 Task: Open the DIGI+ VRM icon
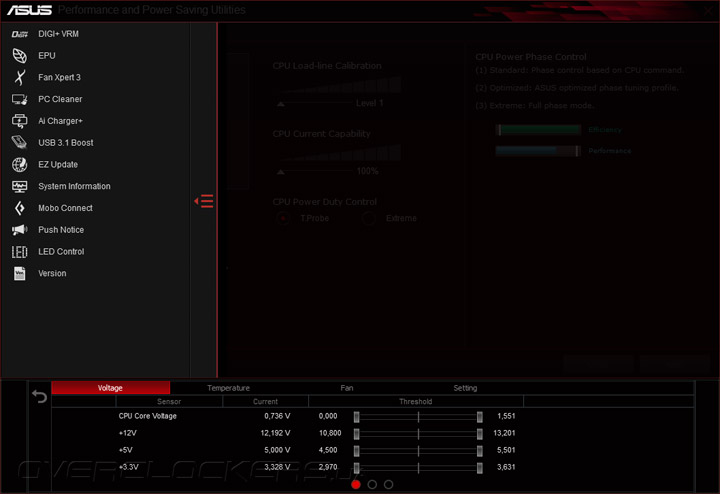point(19,34)
